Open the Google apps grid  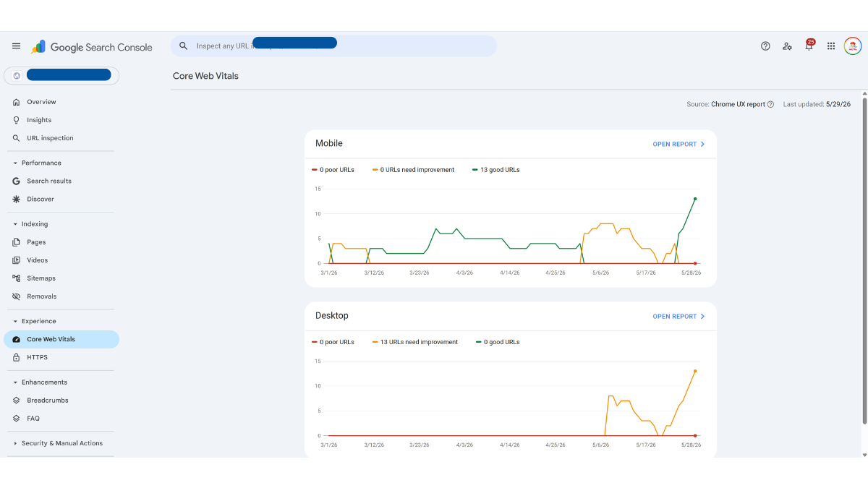[x=831, y=46]
